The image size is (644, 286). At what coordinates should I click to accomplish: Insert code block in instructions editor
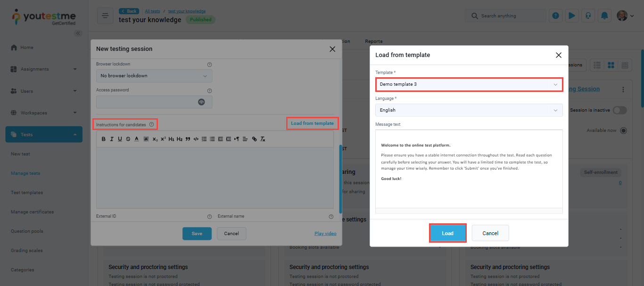tap(196, 139)
